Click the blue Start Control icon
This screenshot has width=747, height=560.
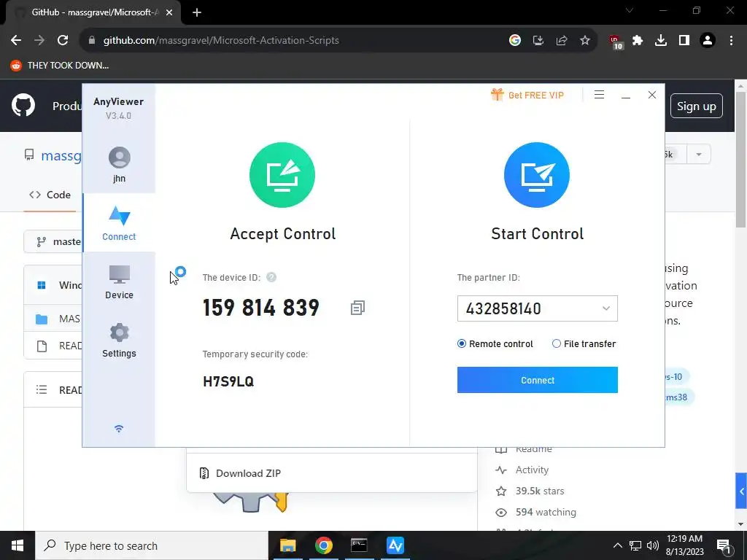click(x=537, y=175)
